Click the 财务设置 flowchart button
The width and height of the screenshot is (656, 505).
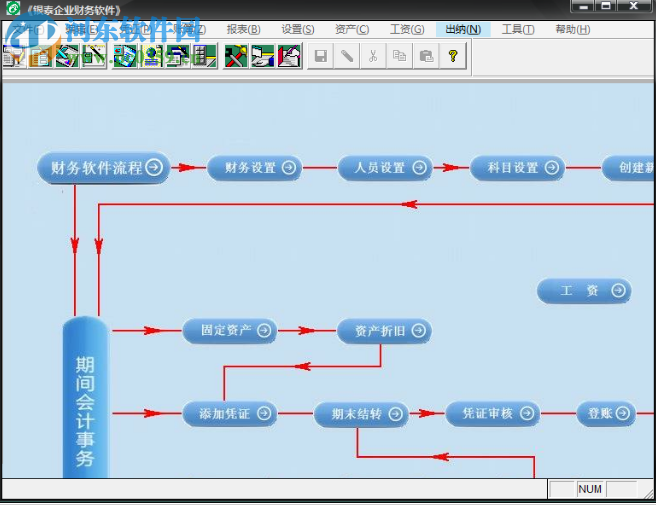click(x=254, y=168)
